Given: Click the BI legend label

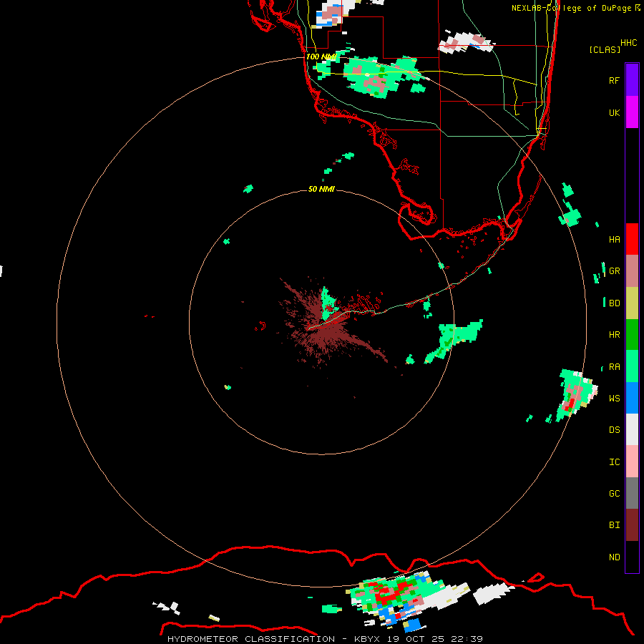Looking at the screenshot, I should coord(614,525).
